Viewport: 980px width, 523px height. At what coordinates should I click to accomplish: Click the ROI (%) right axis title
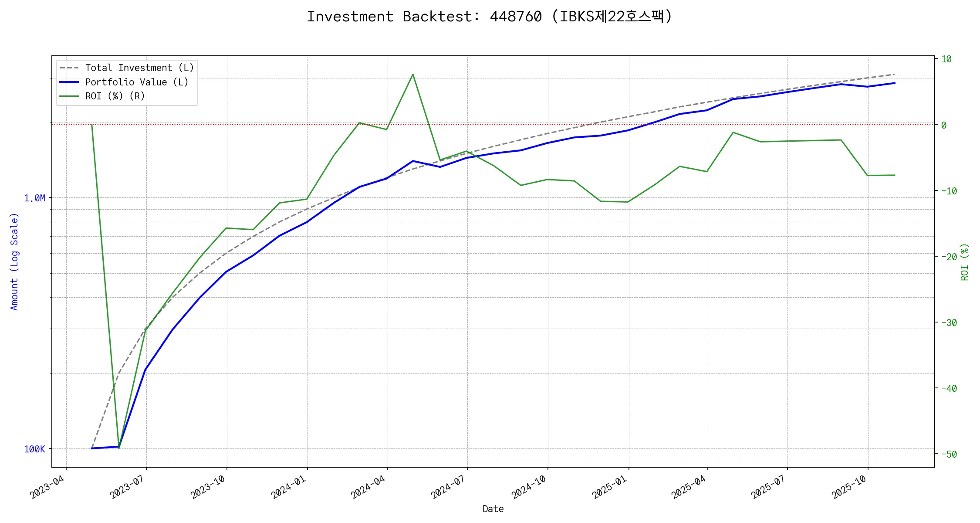click(965, 261)
